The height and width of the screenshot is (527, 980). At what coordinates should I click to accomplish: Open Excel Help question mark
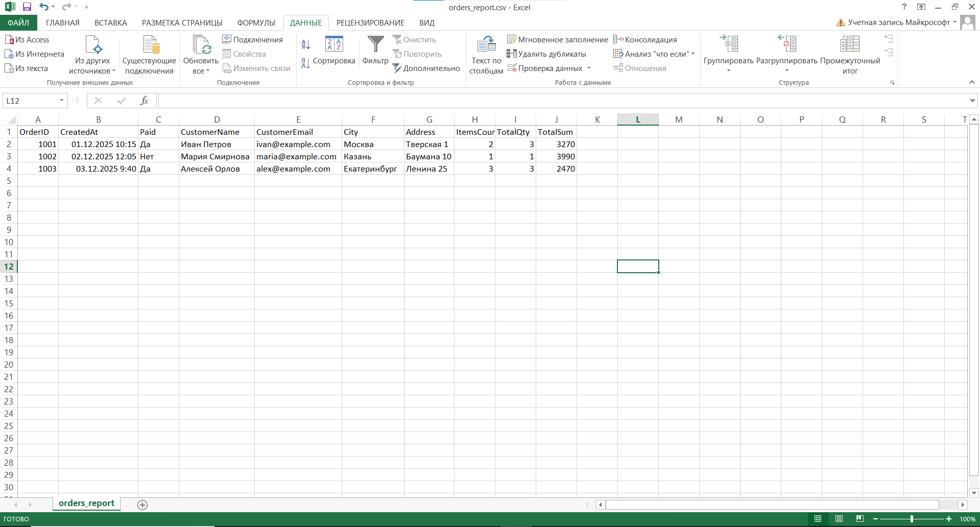904,7
